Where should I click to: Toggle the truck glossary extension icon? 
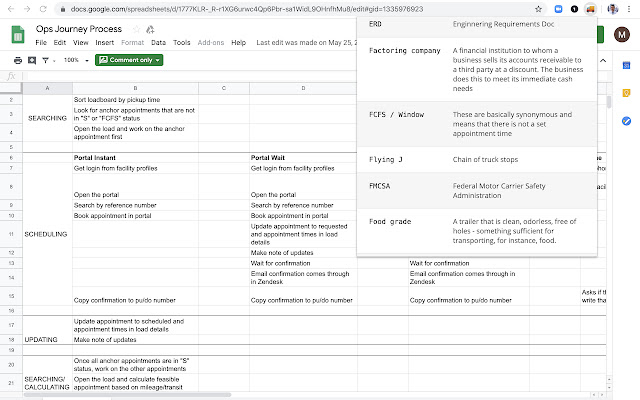(590, 9)
